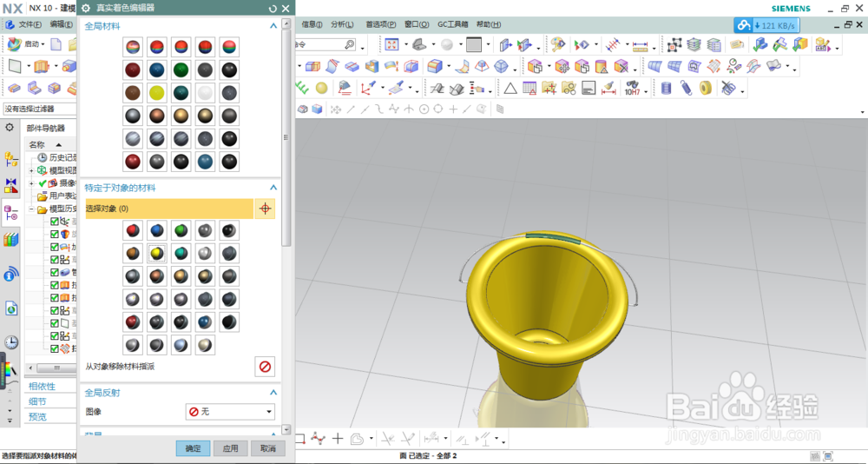Click the 启动 start button
Screen dimensions: 868x464
(x=26, y=44)
